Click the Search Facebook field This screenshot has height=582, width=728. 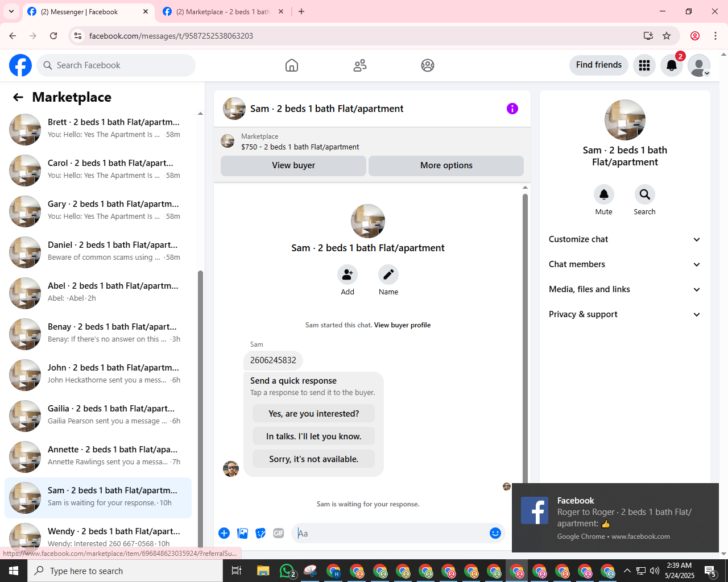(116, 65)
